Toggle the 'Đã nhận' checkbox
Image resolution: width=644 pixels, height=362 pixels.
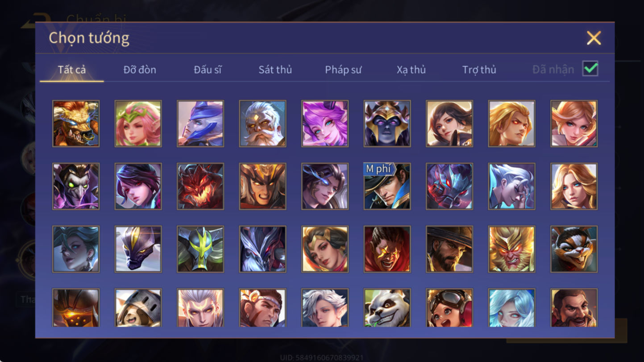tap(590, 69)
